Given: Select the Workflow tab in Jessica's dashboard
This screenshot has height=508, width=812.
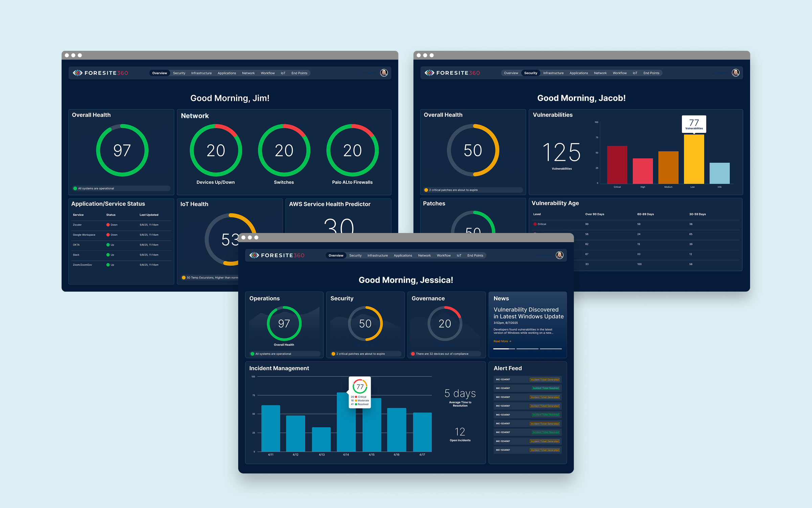Looking at the screenshot, I should point(444,256).
